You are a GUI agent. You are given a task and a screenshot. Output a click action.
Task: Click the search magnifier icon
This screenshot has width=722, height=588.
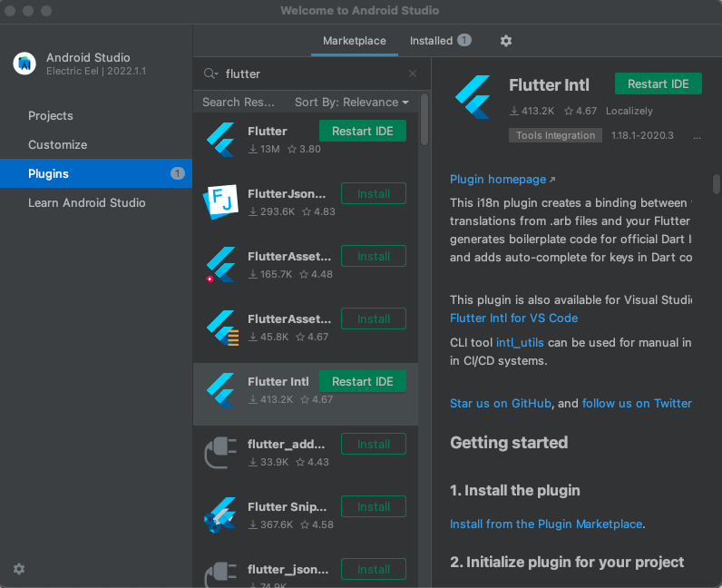(210, 73)
